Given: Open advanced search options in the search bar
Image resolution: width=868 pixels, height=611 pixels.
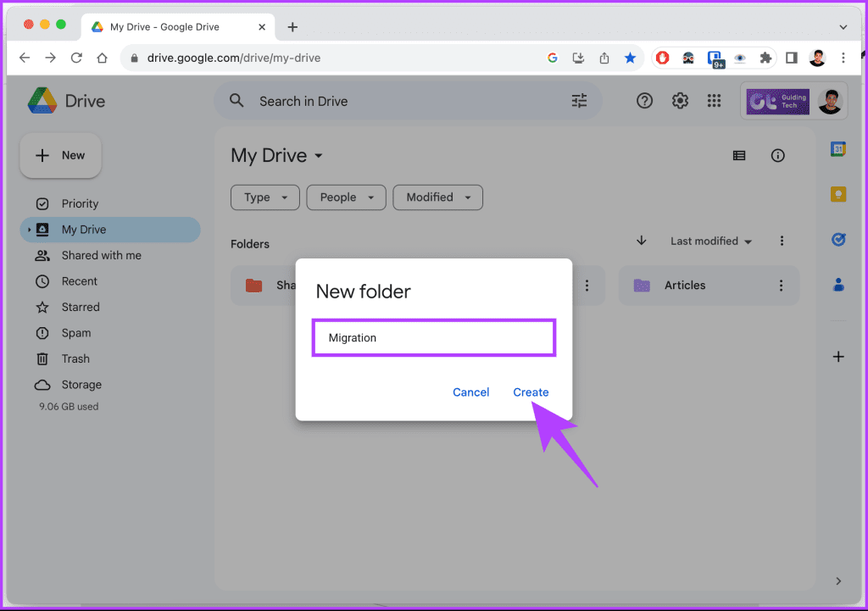Looking at the screenshot, I should [x=579, y=100].
